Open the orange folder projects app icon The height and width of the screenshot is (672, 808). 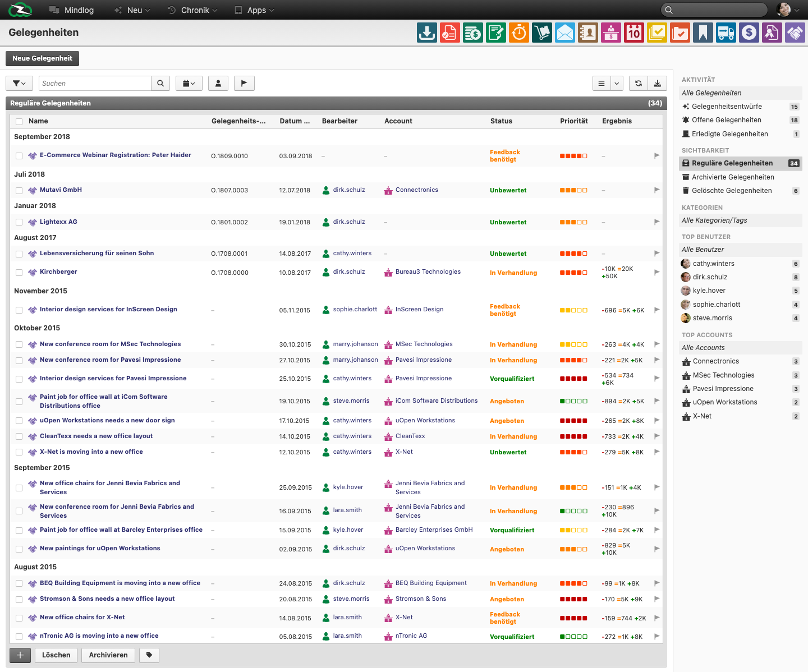point(680,33)
